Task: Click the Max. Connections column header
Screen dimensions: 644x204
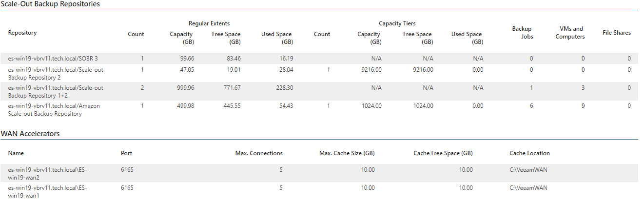Action: [259, 153]
